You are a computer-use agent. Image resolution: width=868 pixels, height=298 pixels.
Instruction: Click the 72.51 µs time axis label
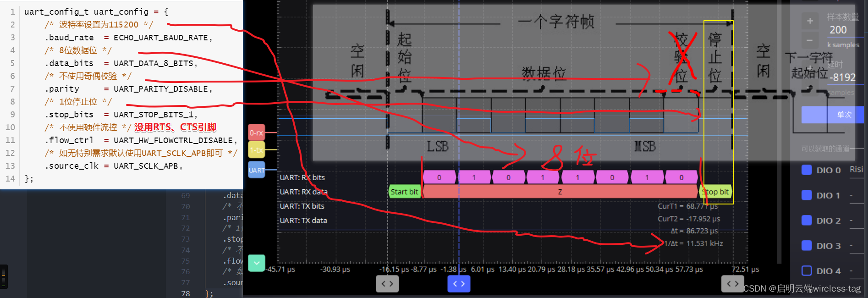coord(745,269)
